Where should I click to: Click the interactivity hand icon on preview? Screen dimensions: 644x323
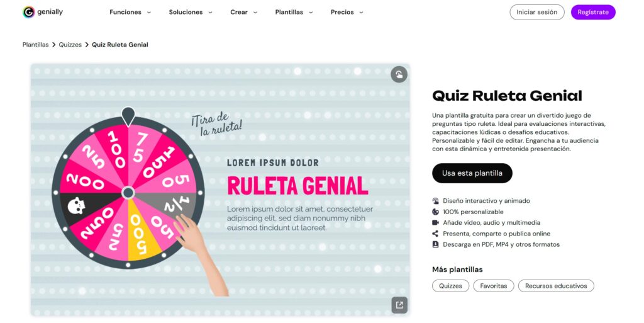pyautogui.click(x=399, y=74)
